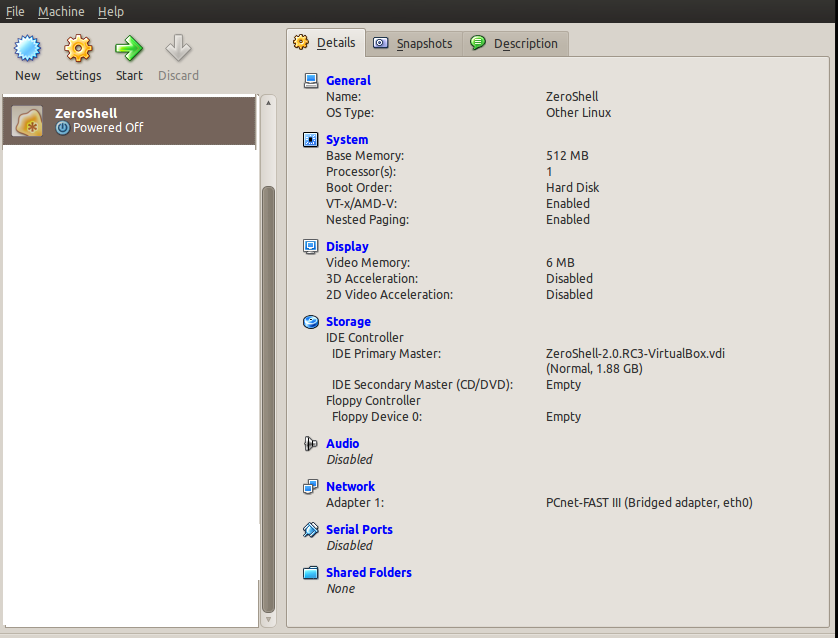Click the VM list scroll up arrow

click(x=268, y=102)
